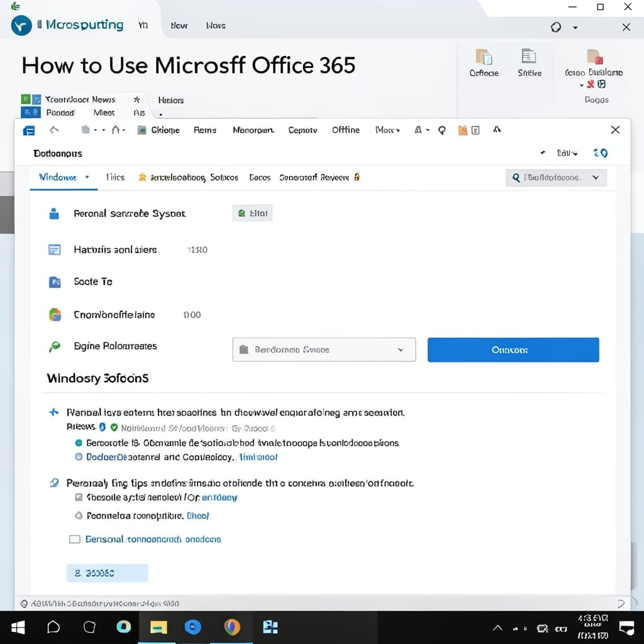Click the blue list icon in the toolbar

(28, 131)
